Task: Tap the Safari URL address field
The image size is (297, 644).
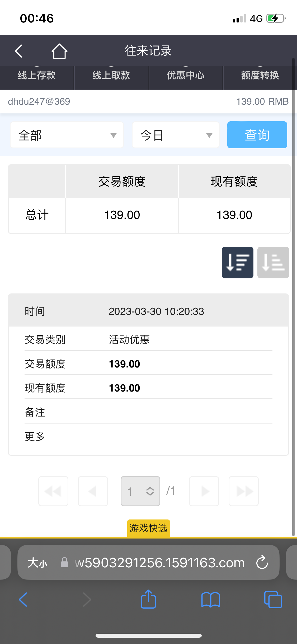Action: coord(160,562)
